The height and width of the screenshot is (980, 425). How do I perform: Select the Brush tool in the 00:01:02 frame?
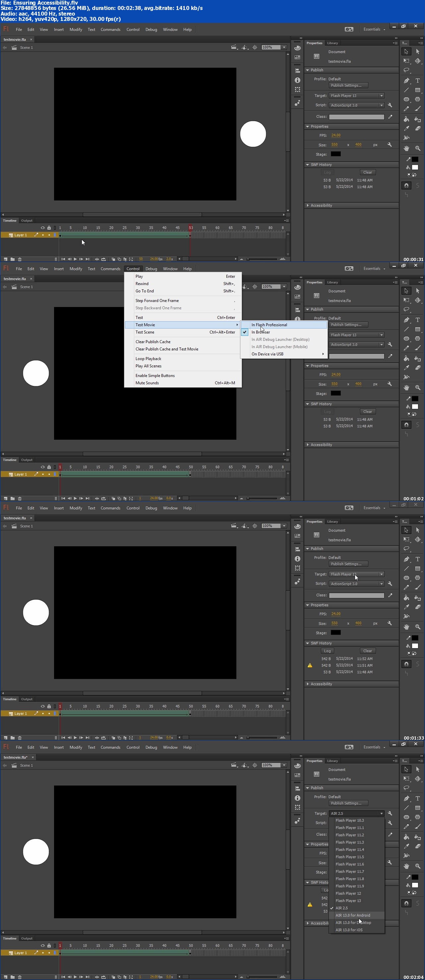click(417, 348)
